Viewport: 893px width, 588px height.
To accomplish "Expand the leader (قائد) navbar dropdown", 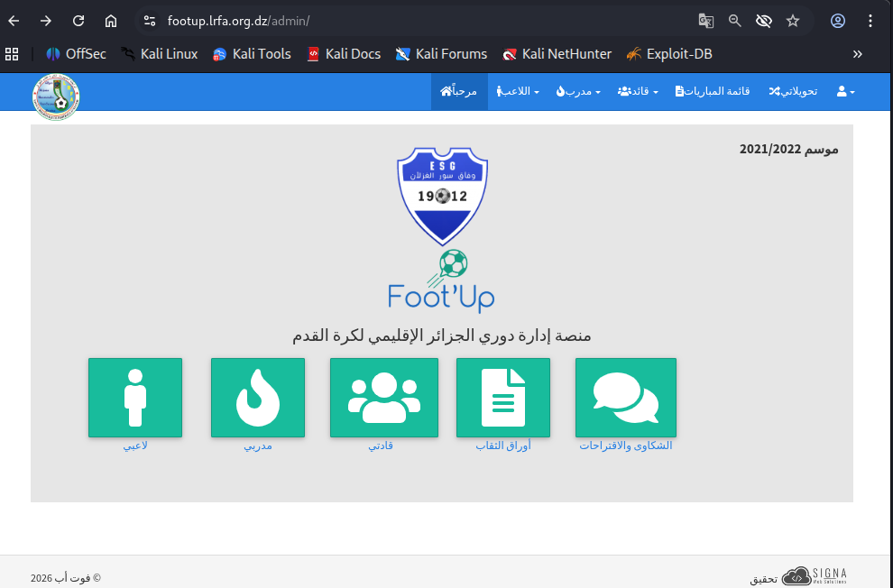I will pos(638,92).
